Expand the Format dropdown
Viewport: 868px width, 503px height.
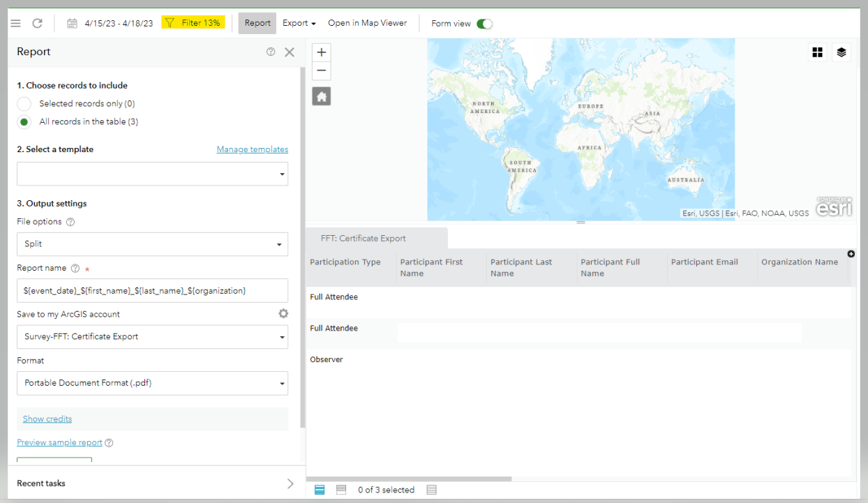tap(152, 383)
